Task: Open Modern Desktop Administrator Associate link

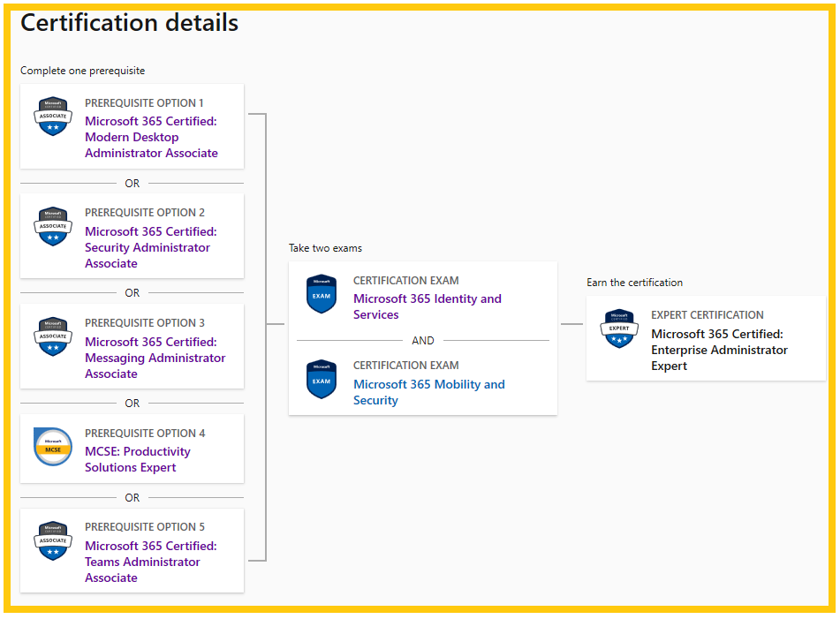Action: (x=151, y=137)
